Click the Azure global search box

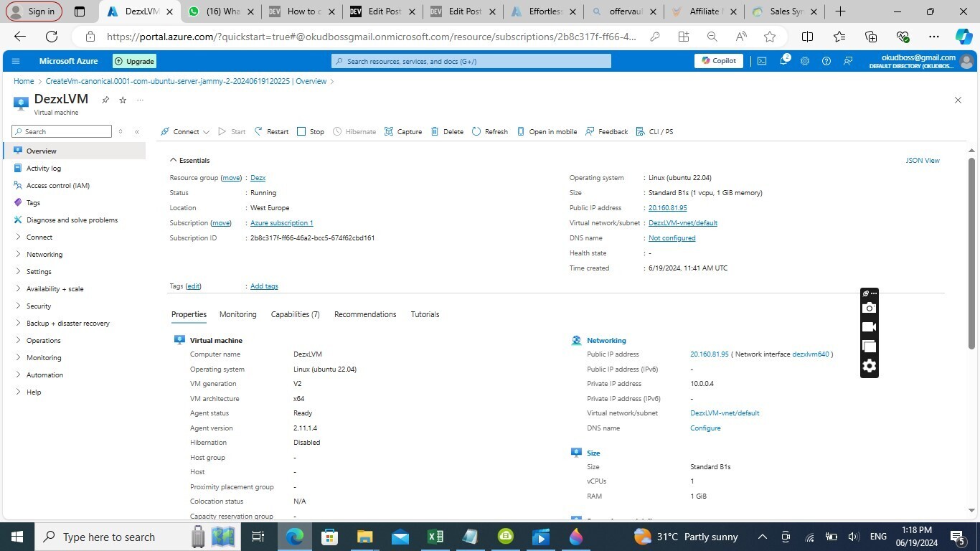point(471,61)
